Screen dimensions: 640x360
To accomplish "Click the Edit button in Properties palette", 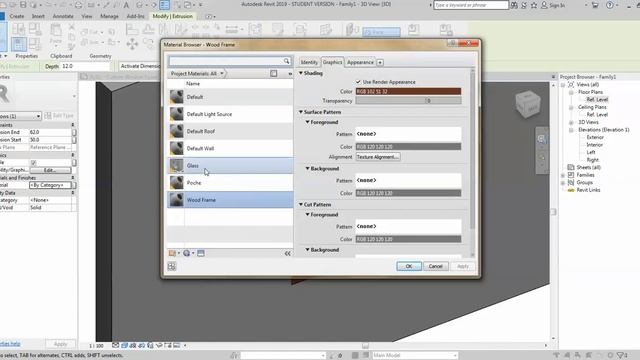I will 50,170.
